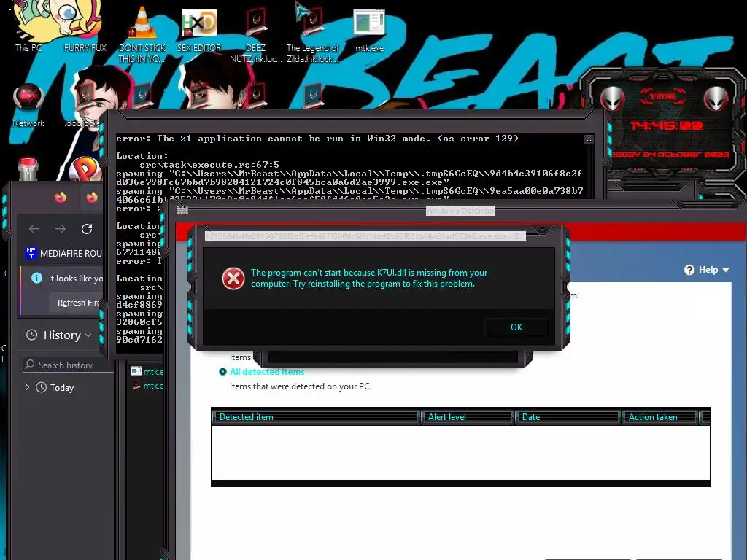Open the MEDIAFIRE ROU bookmark

pos(64,253)
